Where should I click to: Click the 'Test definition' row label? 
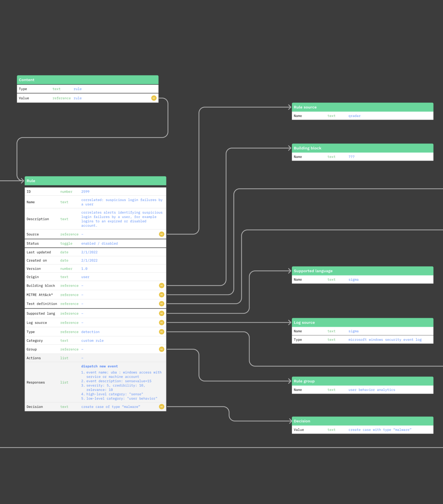[42, 304]
